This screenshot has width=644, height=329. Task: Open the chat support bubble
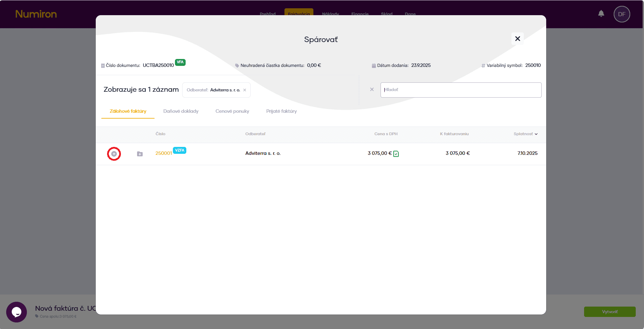click(17, 312)
